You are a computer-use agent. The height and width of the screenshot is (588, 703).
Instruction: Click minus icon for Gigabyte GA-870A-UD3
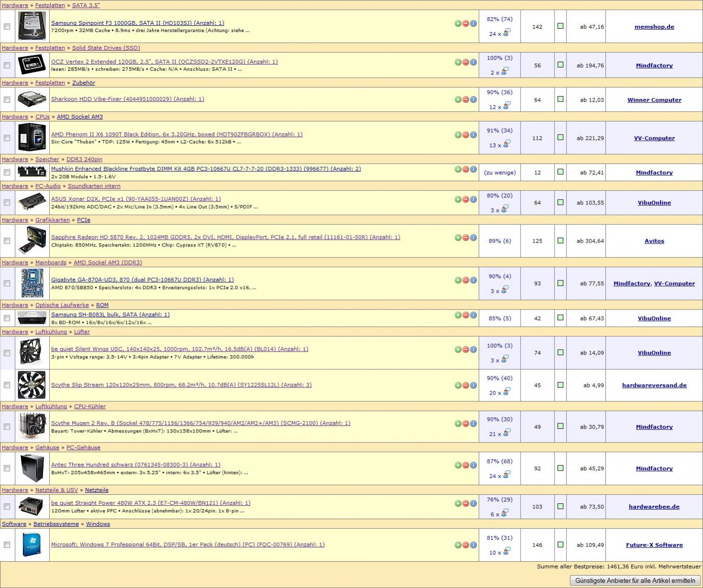point(466,280)
